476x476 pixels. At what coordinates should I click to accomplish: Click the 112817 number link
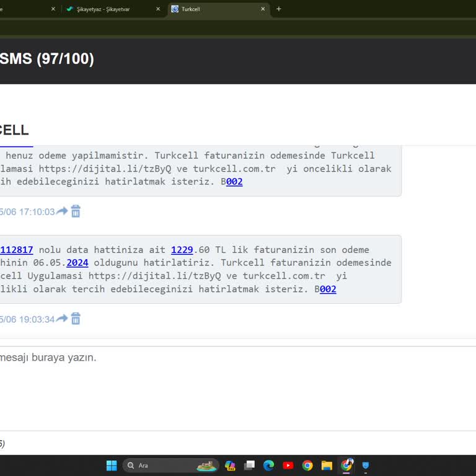click(17, 250)
